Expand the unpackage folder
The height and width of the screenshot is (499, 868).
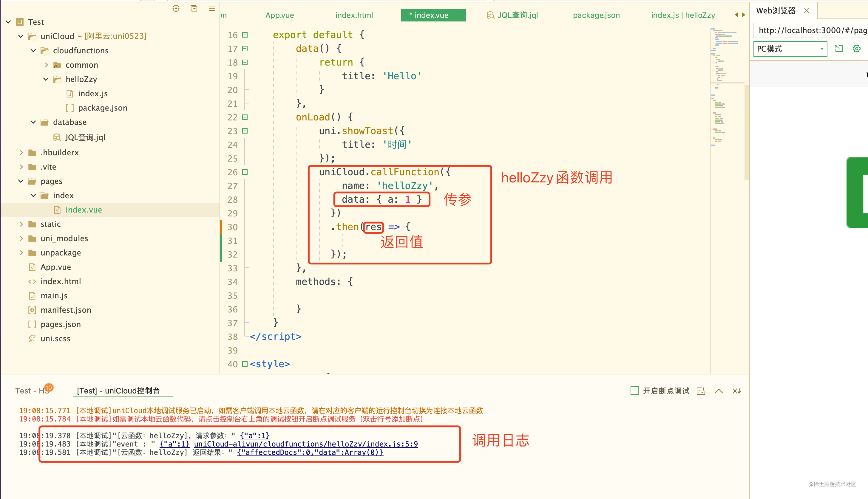pos(21,252)
